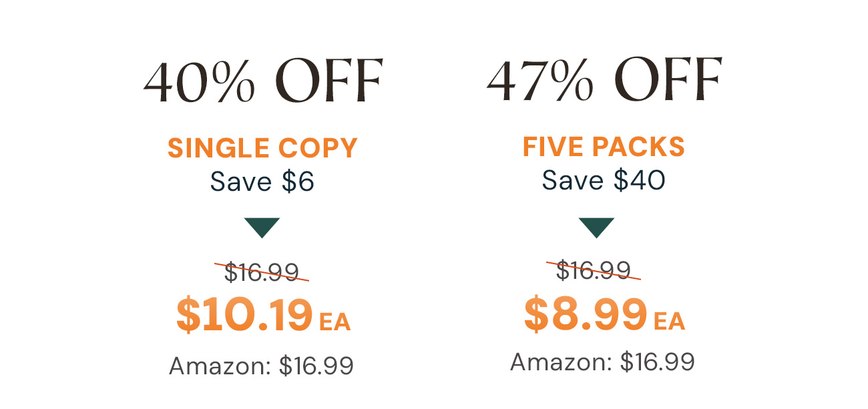
Task: Click the crossed-out $16.99 above $8.99
Action: (594, 270)
